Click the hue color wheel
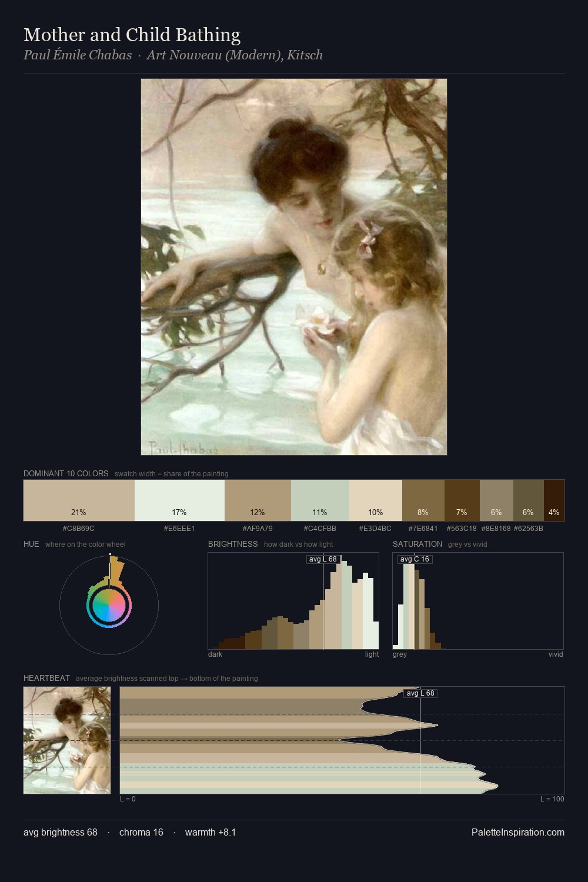 [x=109, y=605]
